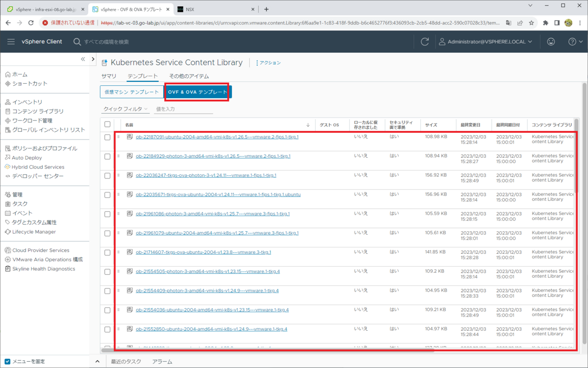
Task: Expand the bottom tasks panel chevron
Action: click(97, 362)
